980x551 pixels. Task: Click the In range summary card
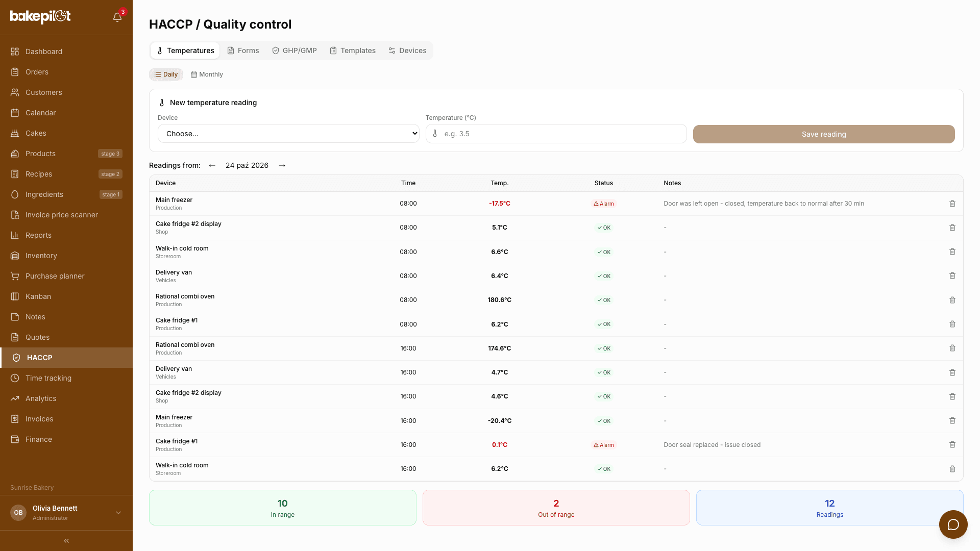pos(283,508)
